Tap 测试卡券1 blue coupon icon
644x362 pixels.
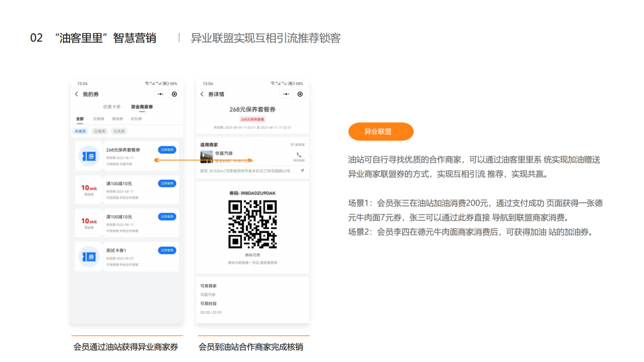[x=89, y=257]
